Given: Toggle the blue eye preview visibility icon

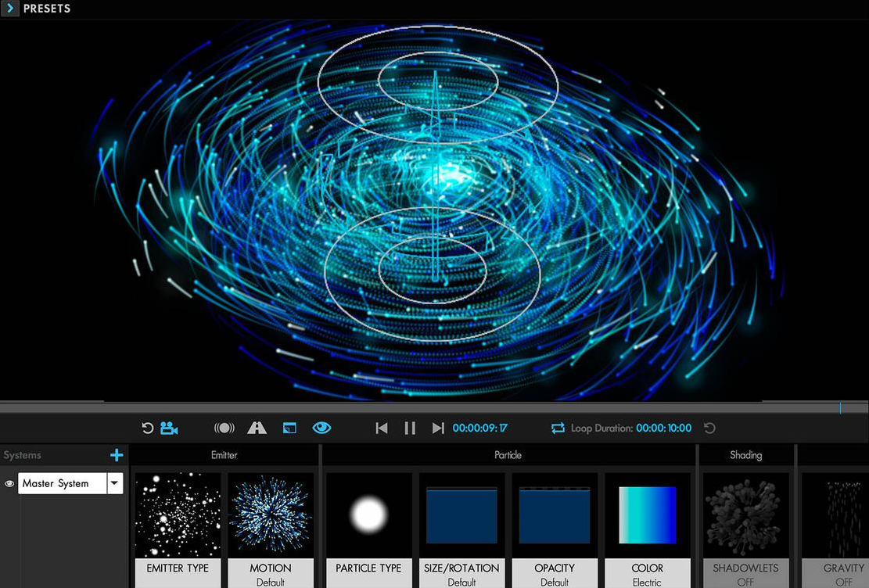Looking at the screenshot, I should [321, 428].
